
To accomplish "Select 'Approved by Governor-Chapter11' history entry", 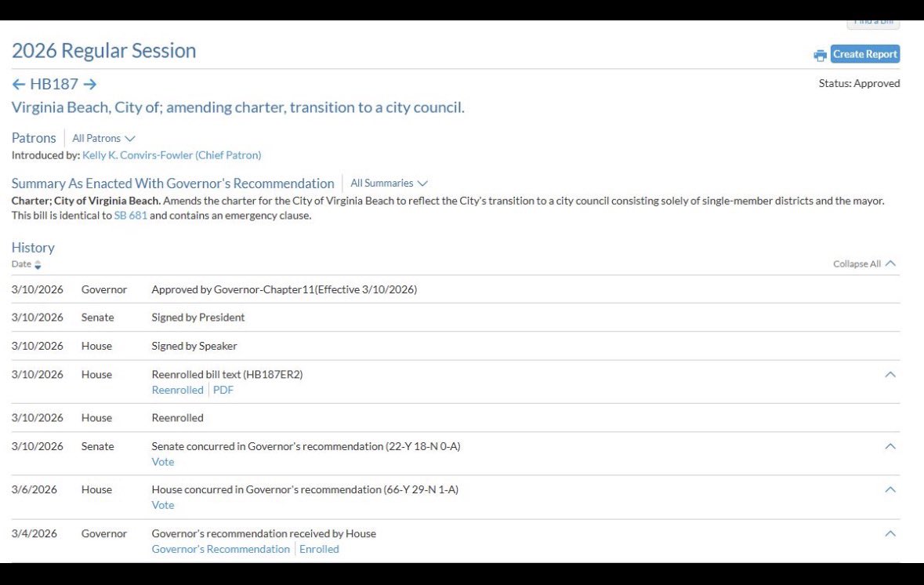I will (284, 289).
